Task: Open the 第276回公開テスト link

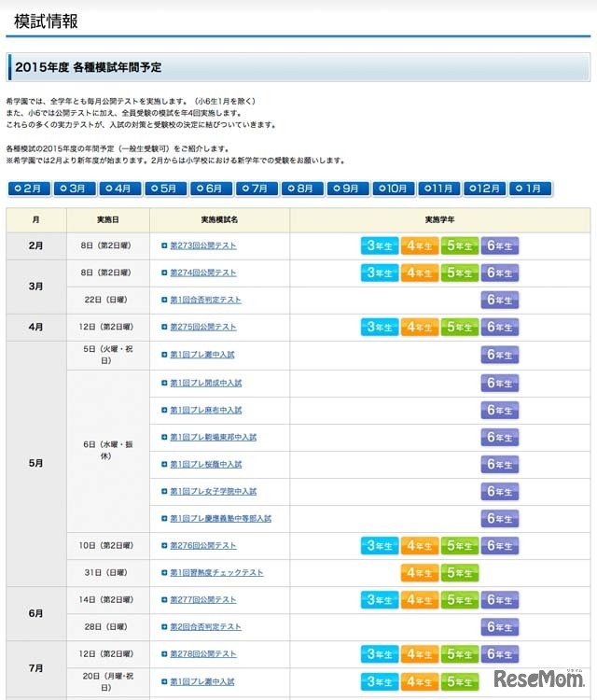Action: point(203,546)
